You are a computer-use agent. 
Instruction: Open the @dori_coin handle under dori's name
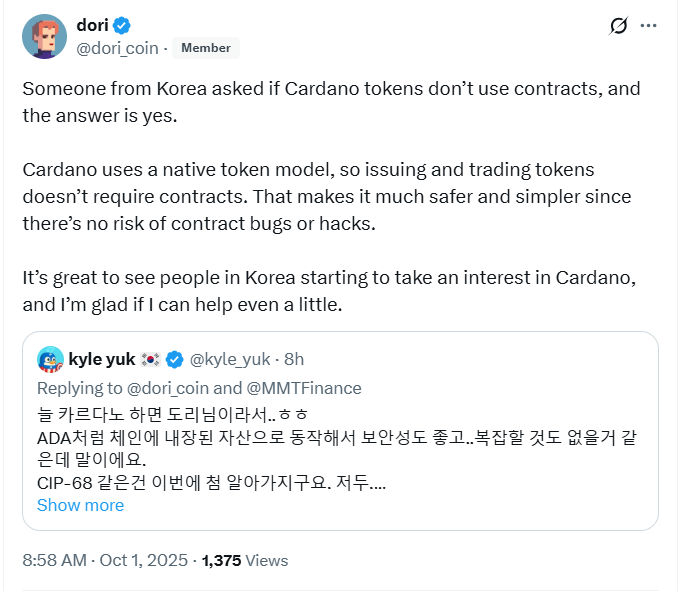(117, 47)
